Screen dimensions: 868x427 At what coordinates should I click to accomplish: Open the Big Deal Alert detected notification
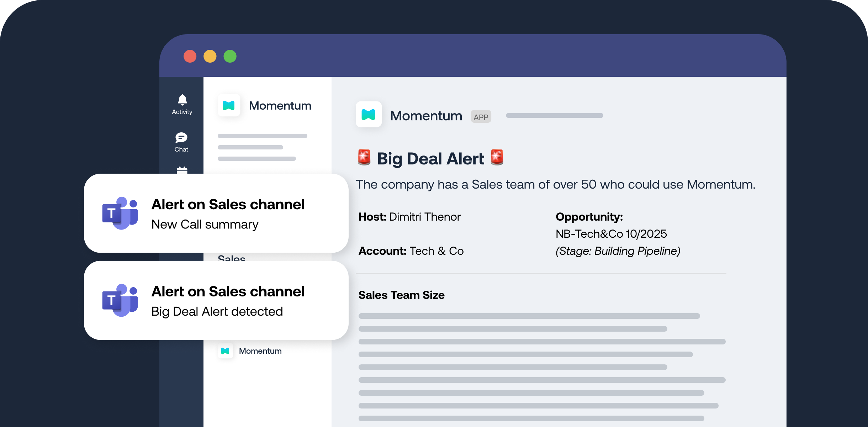click(x=216, y=300)
